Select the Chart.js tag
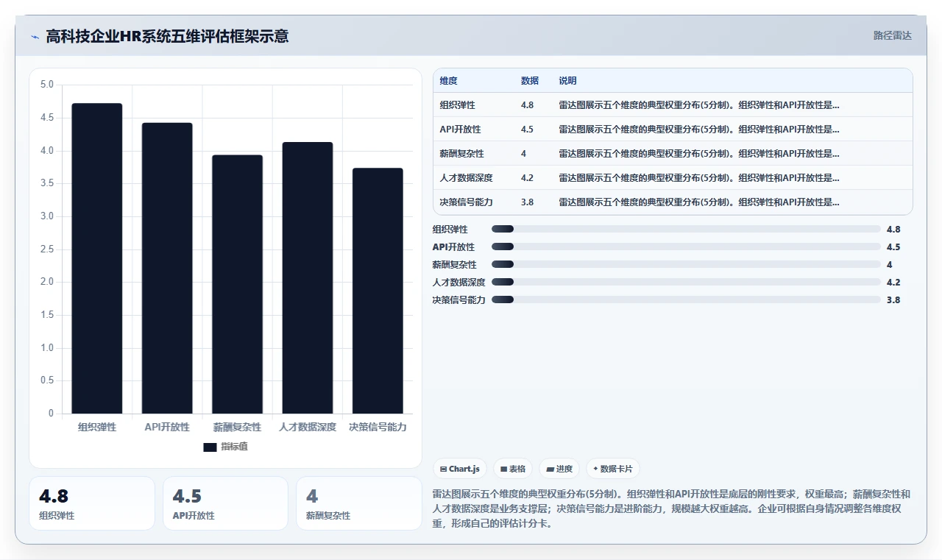The height and width of the screenshot is (560, 942). coord(460,469)
